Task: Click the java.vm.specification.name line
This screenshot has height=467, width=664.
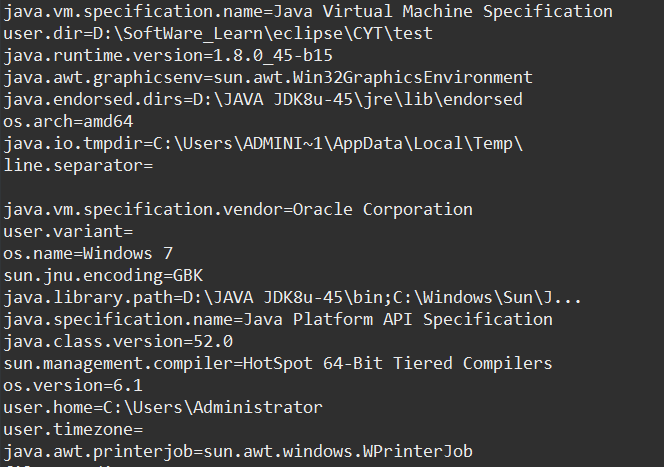Action: (308, 12)
